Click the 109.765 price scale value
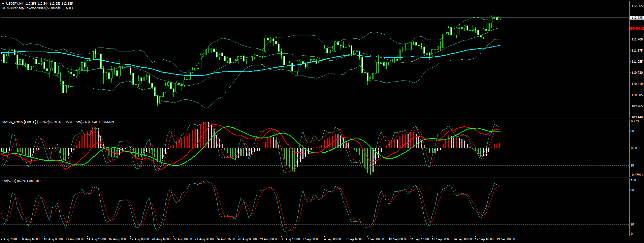 coord(637,106)
